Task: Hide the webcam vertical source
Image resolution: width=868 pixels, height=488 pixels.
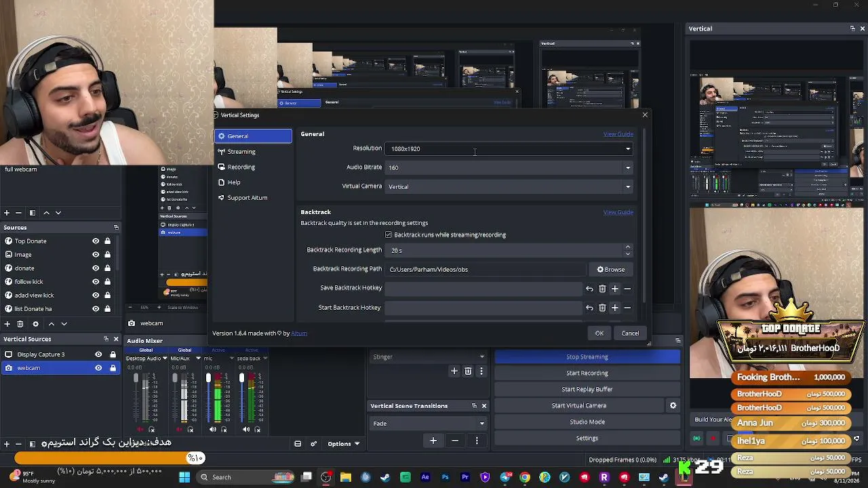Action: (x=98, y=368)
